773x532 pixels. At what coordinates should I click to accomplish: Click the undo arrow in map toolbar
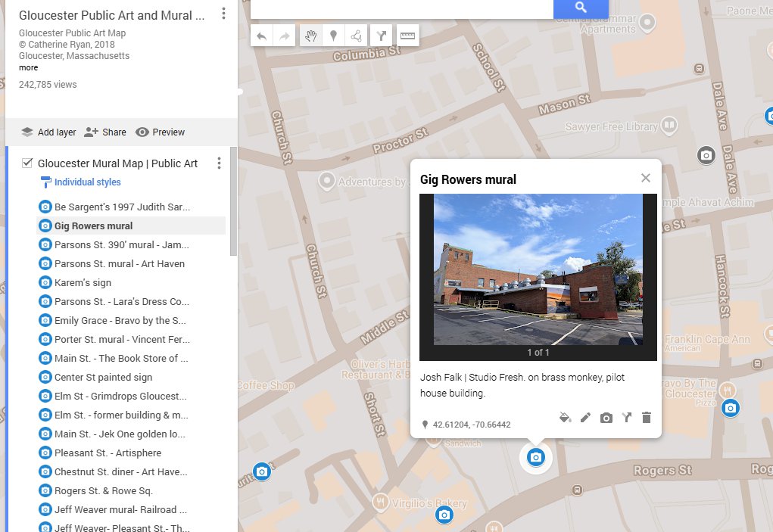pos(262,36)
